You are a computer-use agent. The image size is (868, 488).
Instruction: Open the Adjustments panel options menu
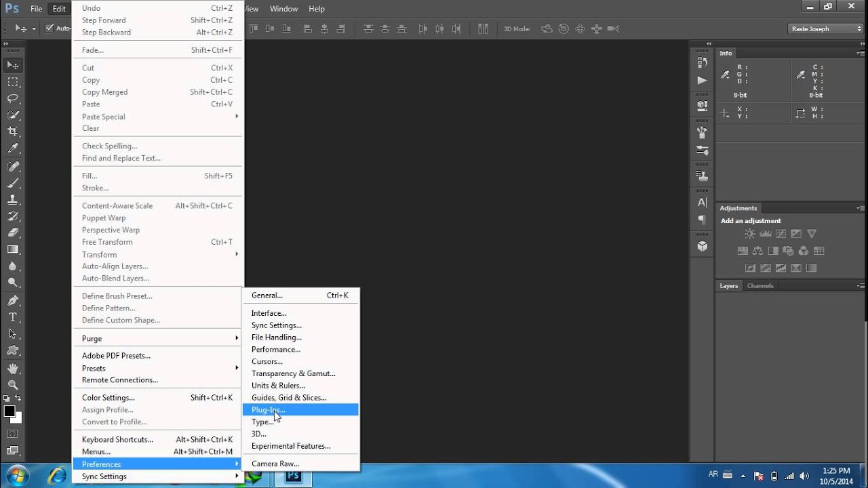(x=860, y=208)
